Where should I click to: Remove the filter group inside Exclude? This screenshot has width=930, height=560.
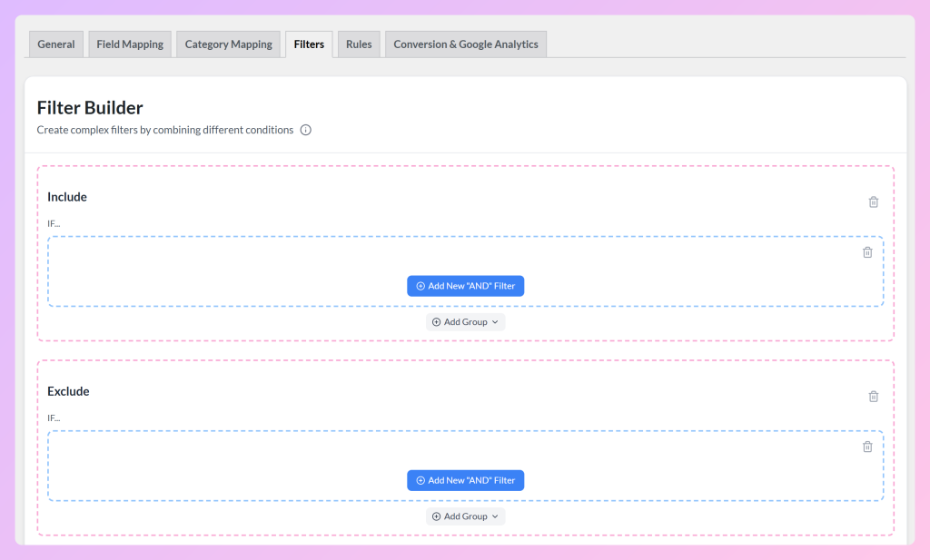click(x=867, y=447)
